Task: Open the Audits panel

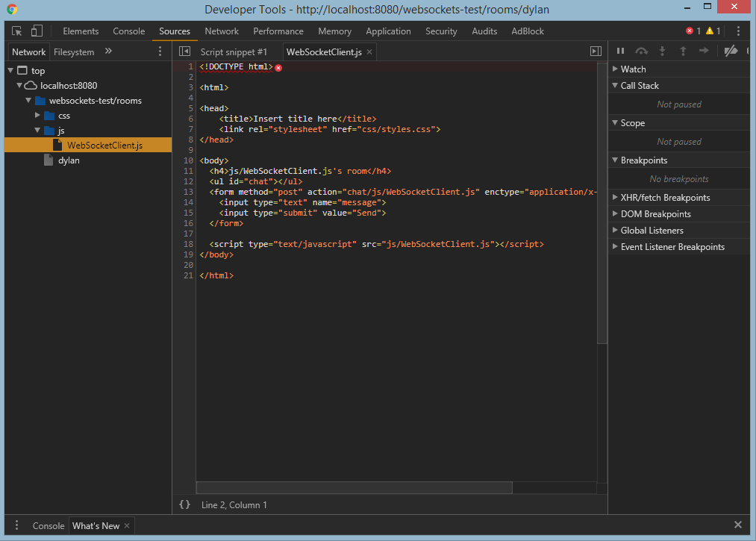Action: click(484, 31)
